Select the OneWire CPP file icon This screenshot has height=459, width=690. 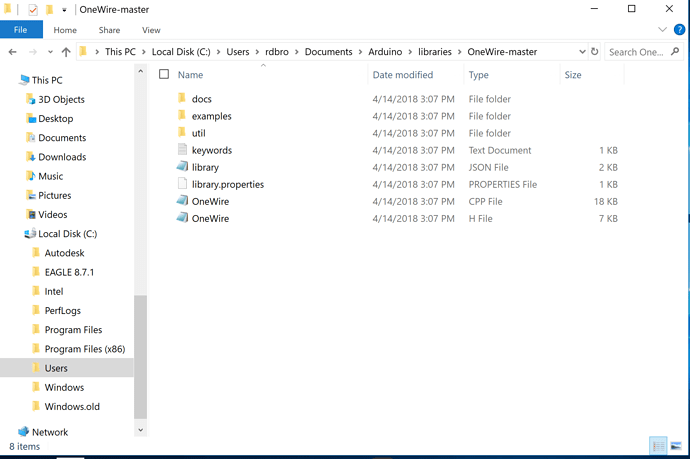(x=183, y=200)
